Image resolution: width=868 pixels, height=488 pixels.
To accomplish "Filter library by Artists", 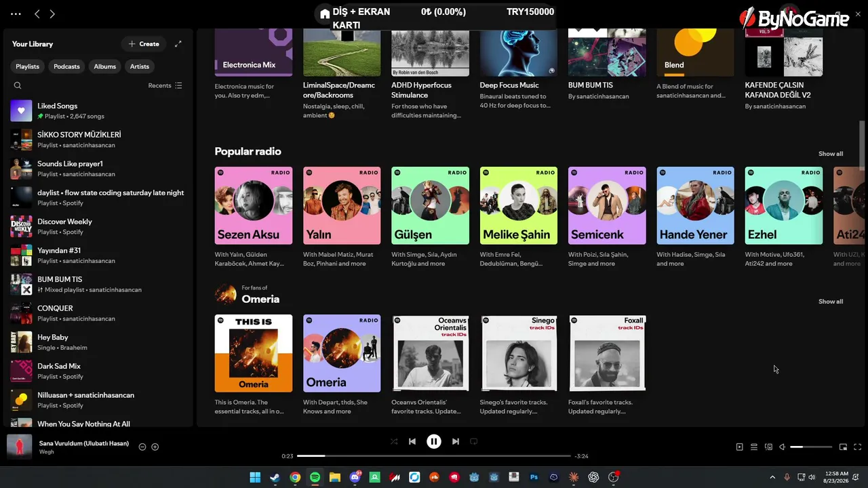I will [140, 66].
